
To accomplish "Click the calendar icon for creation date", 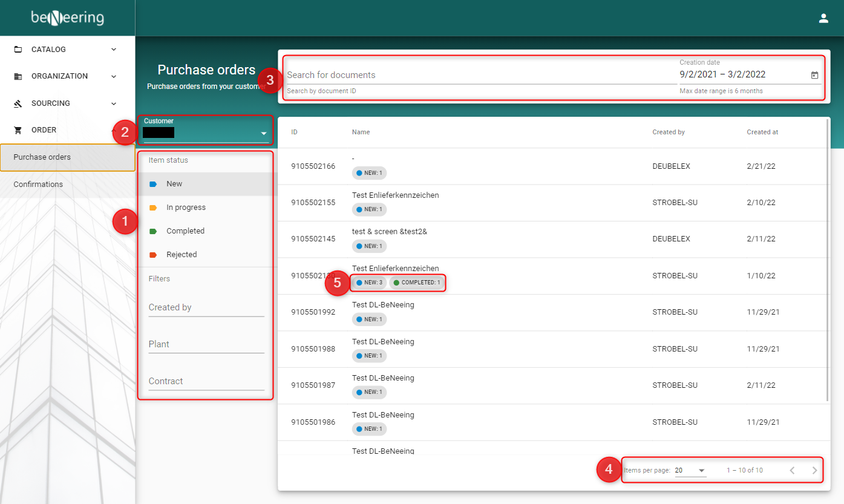I will (x=814, y=75).
